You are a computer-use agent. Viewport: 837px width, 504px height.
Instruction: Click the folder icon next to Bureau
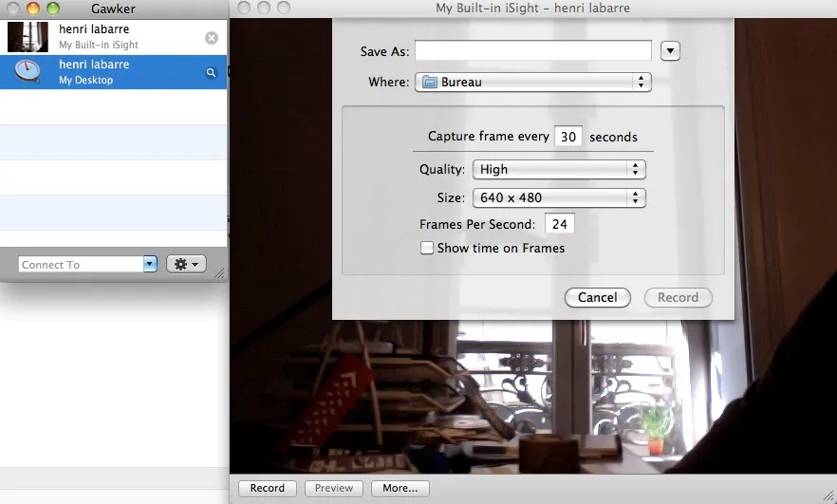tap(429, 83)
